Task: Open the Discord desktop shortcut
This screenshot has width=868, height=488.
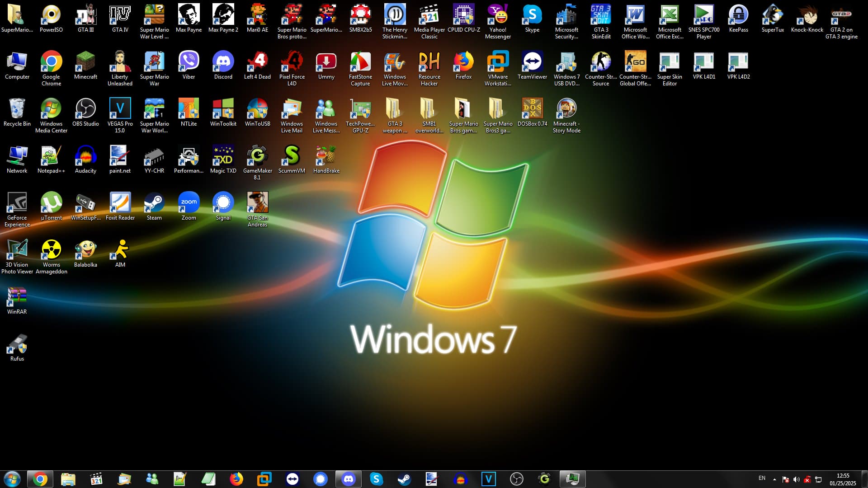Action: point(223,66)
